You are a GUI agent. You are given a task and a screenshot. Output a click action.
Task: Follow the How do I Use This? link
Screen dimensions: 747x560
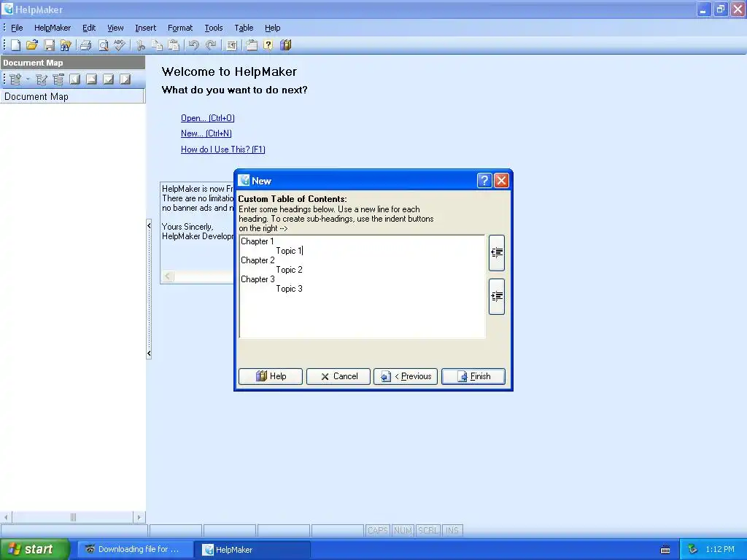click(223, 149)
